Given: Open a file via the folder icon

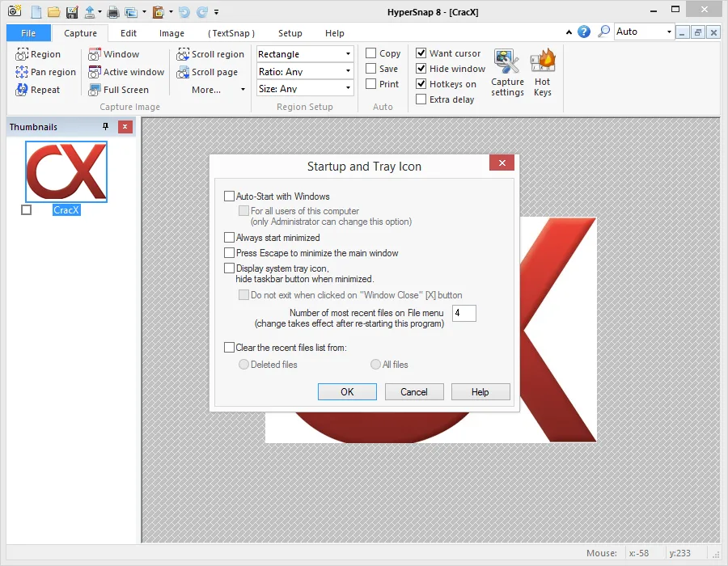Looking at the screenshot, I should click(54, 12).
